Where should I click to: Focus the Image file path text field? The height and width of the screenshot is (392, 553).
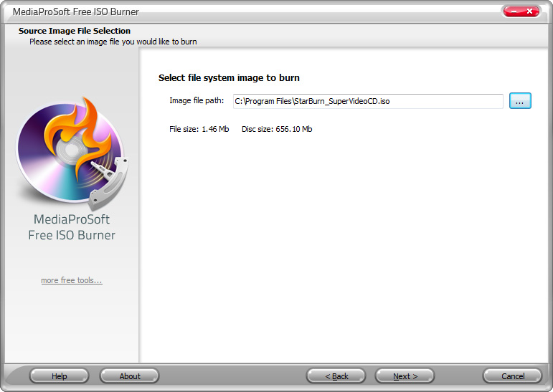pos(368,101)
